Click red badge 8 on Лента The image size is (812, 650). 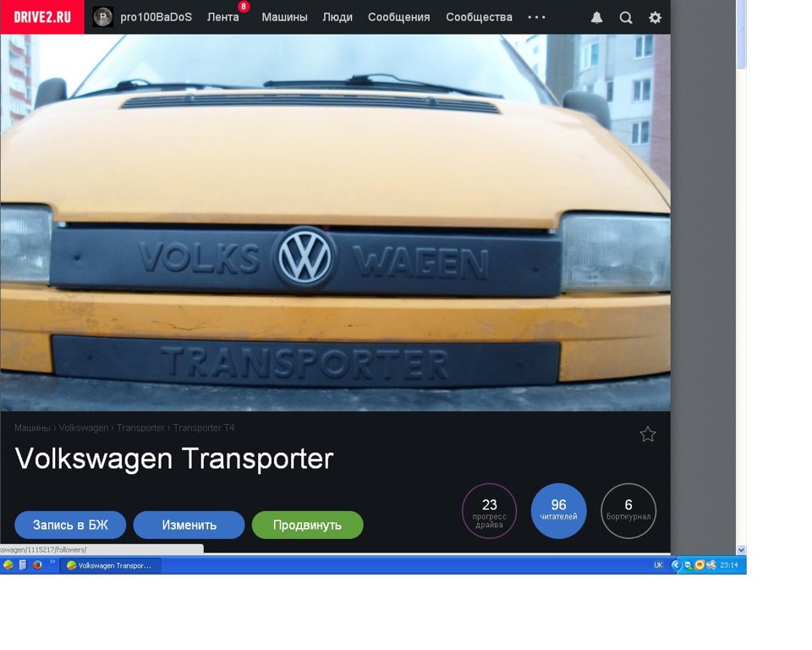tap(244, 6)
